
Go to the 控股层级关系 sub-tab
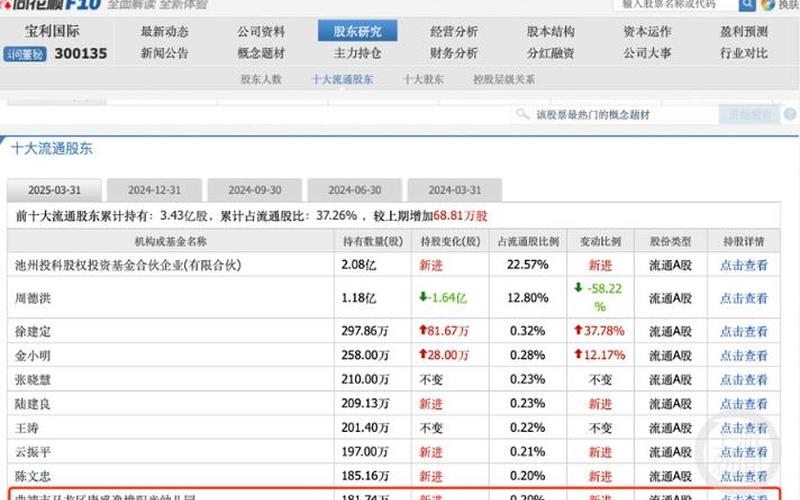[504, 80]
